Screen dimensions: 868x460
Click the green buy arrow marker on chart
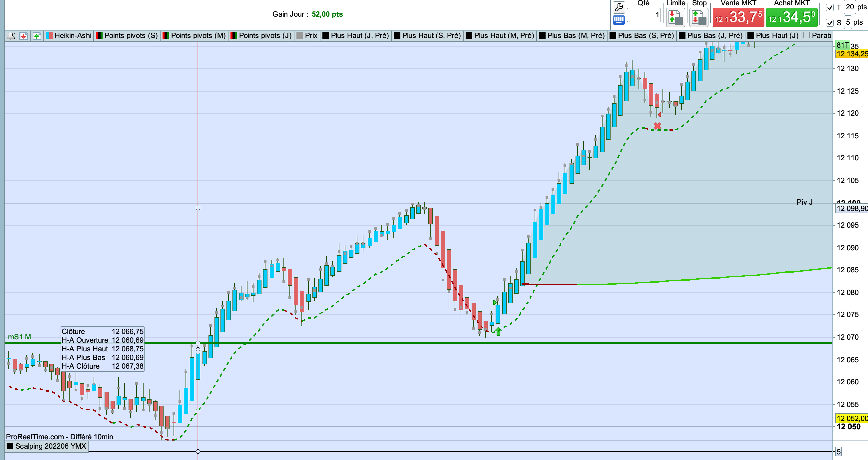click(x=498, y=331)
